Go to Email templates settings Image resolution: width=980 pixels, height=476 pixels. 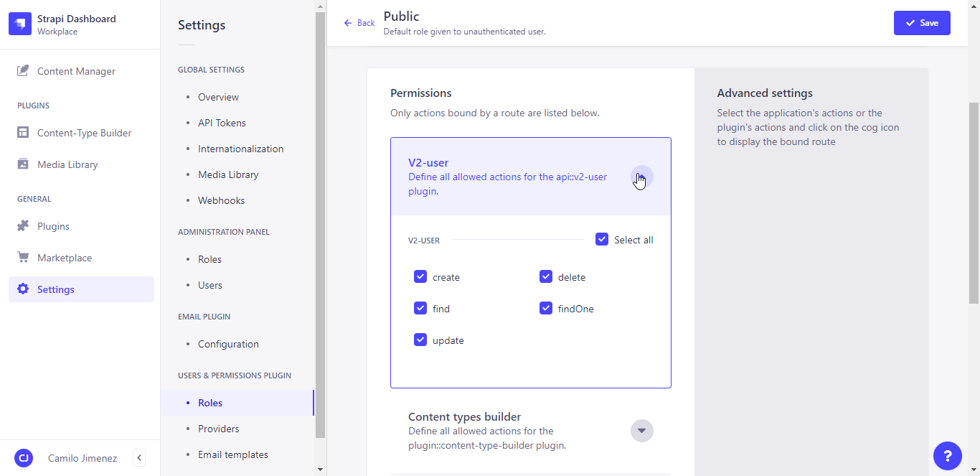[232, 454]
